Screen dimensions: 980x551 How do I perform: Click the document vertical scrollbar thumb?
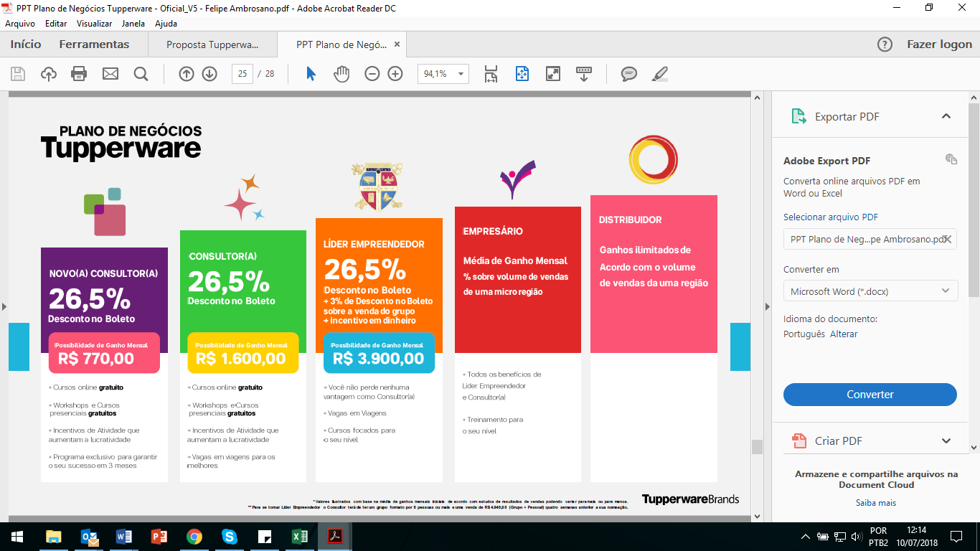[756, 447]
